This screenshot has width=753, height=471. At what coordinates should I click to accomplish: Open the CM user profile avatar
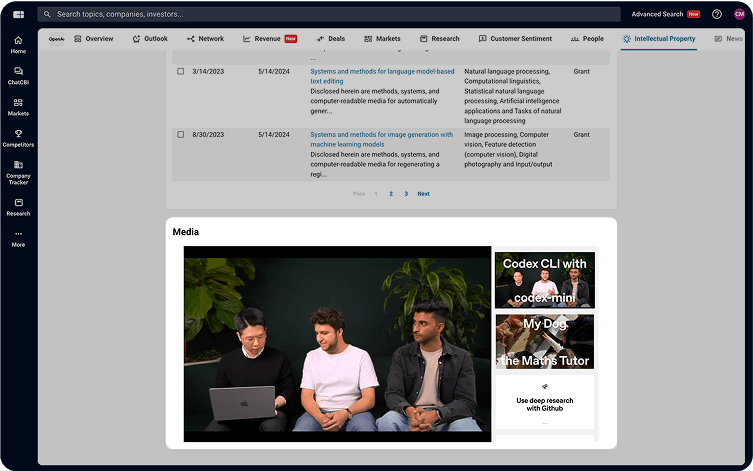tap(739, 14)
